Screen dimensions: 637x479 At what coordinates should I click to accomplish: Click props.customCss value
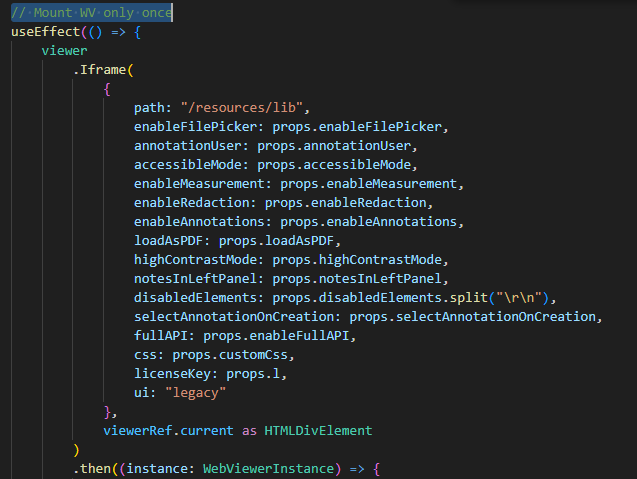coord(230,355)
